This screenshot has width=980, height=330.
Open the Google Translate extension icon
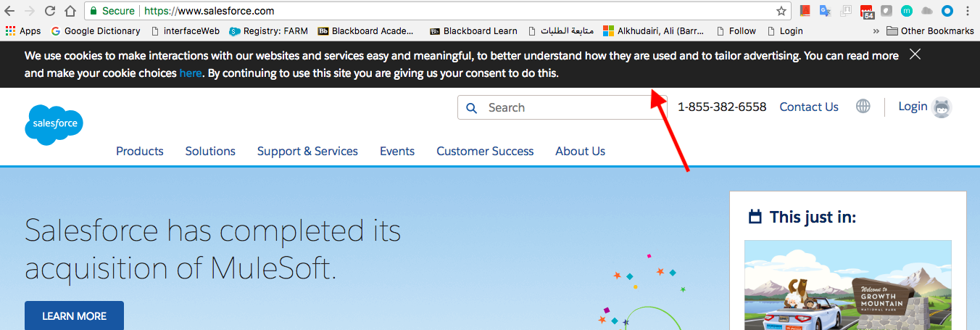[x=825, y=11]
